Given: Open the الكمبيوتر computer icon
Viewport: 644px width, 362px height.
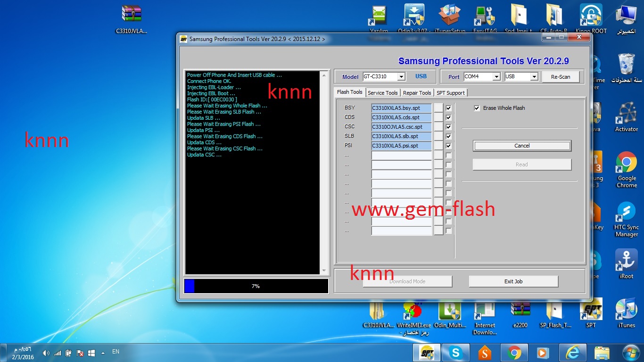Looking at the screenshot, I should (x=627, y=19).
